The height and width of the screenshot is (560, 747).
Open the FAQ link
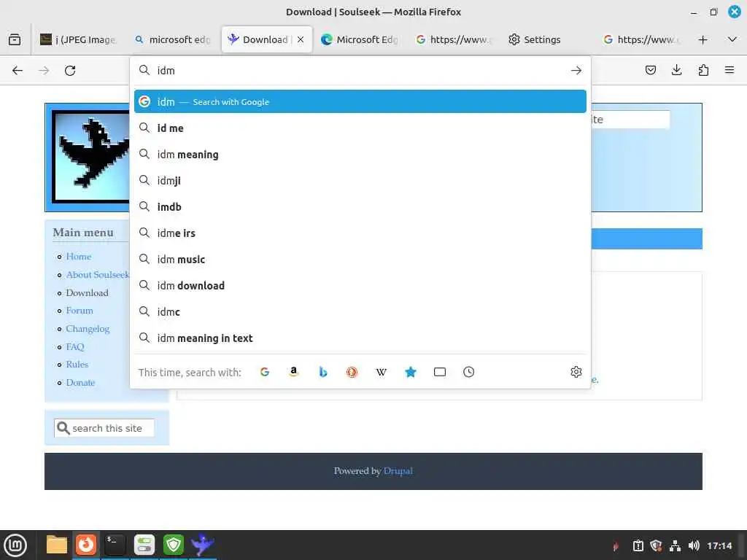(75, 346)
